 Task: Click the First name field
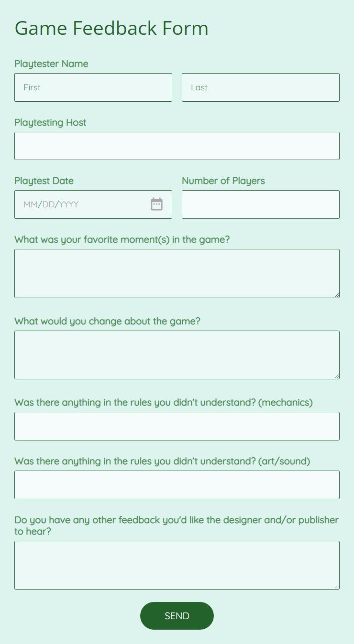pos(93,87)
